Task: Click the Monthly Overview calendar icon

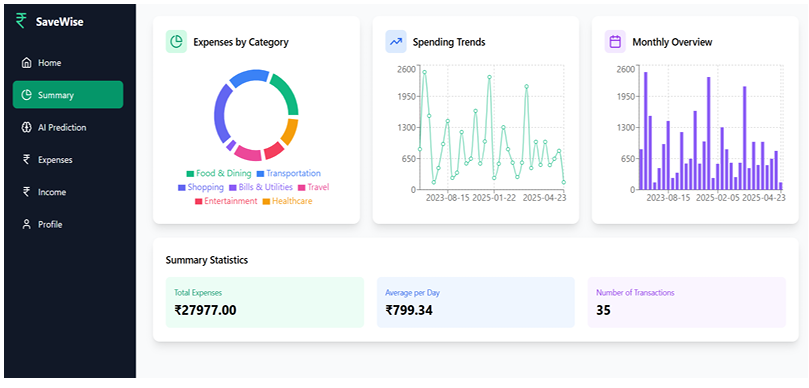Action: (x=615, y=42)
